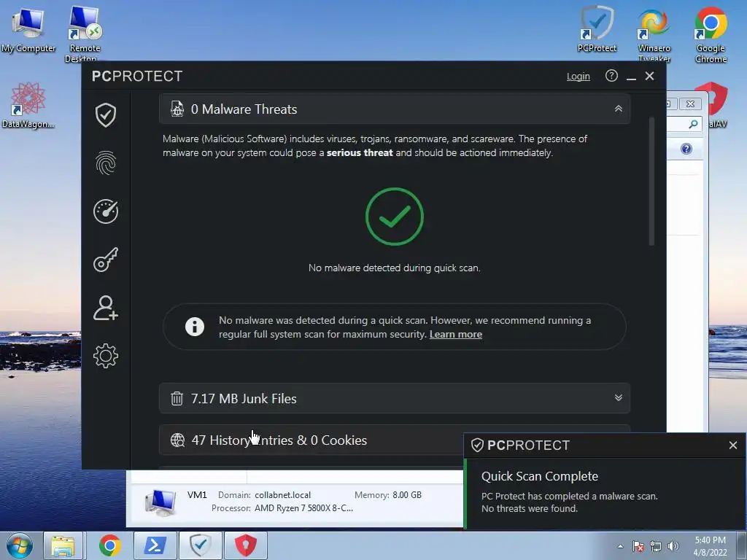The width and height of the screenshot is (747, 560).
Task: Click the network tray icon
Action: click(656, 546)
